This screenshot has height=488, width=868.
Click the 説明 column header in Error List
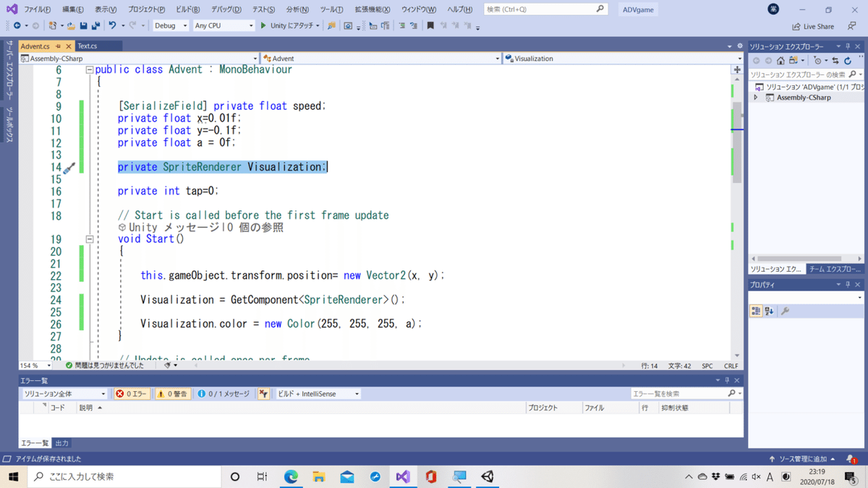(x=86, y=408)
